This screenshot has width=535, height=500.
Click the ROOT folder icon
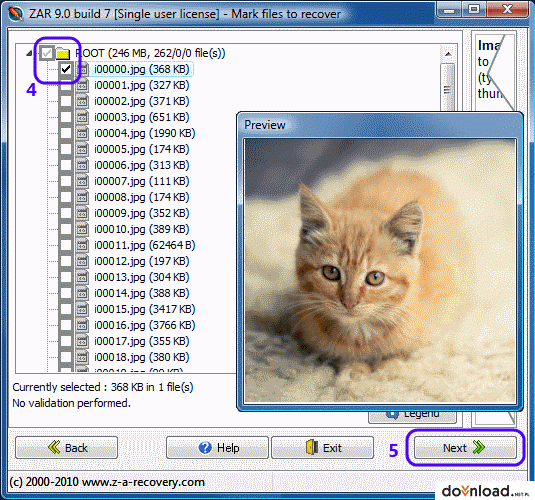(63, 53)
